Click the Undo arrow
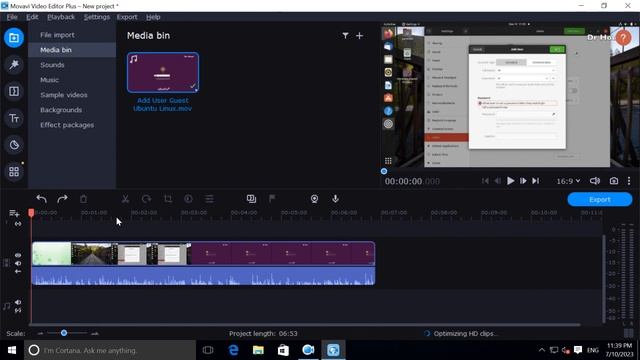 tap(41, 199)
